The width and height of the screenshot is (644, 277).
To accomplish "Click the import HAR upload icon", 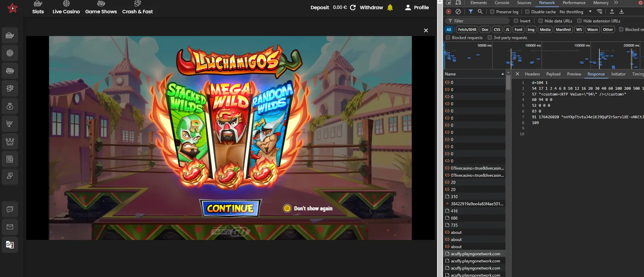I will click(612, 12).
